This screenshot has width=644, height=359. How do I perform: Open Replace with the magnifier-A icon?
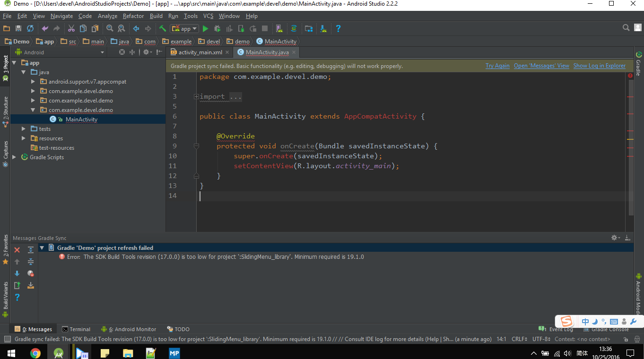[x=121, y=28]
